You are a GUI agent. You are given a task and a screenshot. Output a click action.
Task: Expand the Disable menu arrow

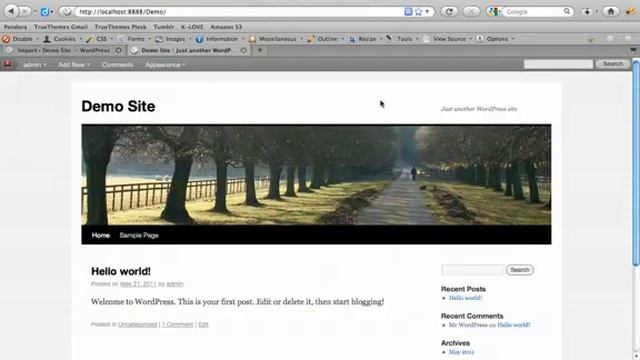[x=38, y=39]
